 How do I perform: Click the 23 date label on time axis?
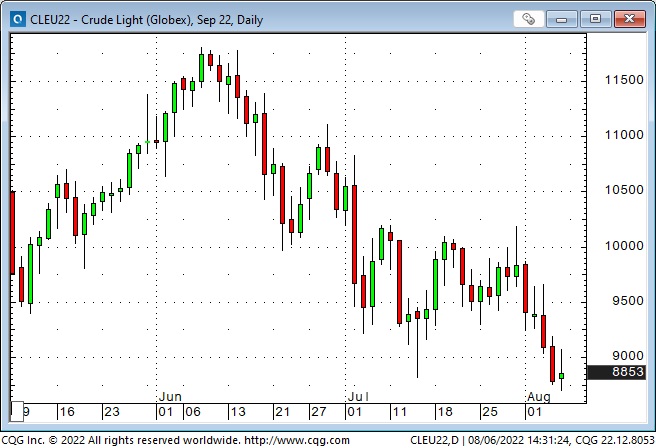point(112,412)
